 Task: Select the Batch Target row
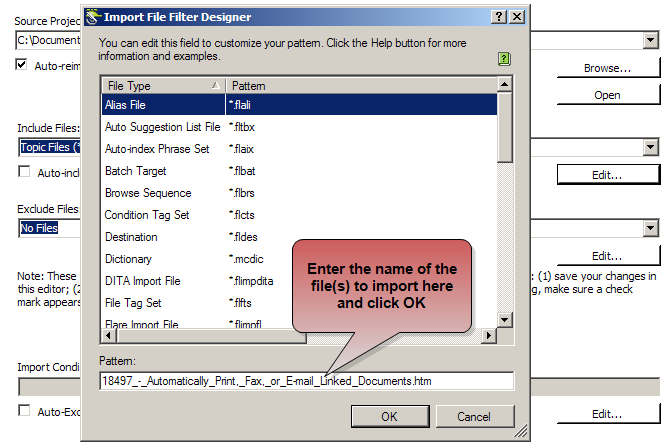(135, 171)
